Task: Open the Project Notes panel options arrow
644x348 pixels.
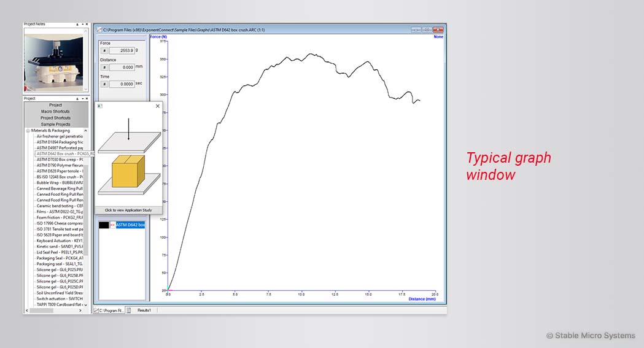Action: (x=82, y=24)
